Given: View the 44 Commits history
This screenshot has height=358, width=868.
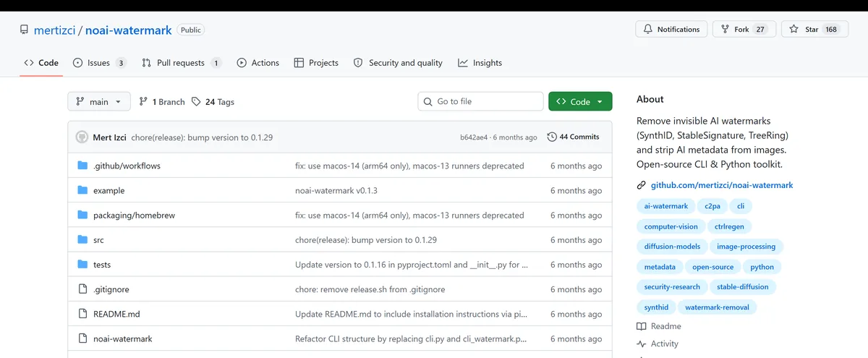Looking at the screenshot, I should coord(574,137).
